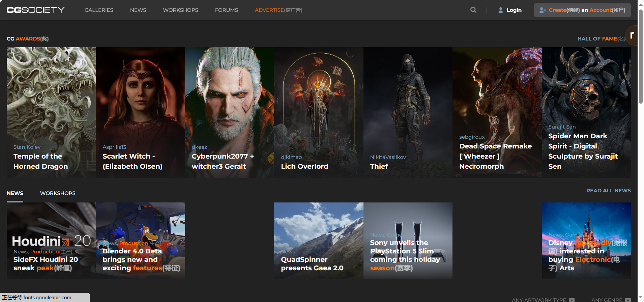
Task: Select the NEWS tab below the awards
Action: [x=15, y=193]
